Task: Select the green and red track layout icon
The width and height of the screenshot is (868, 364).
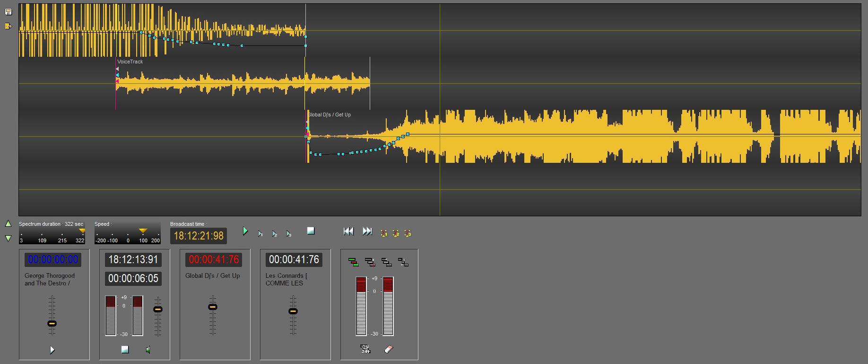Action: point(353,262)
